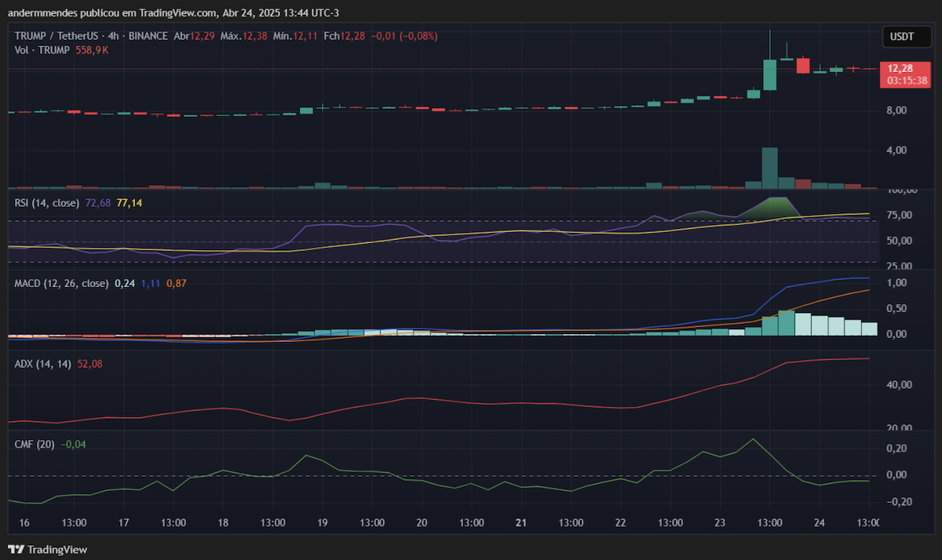Click the date 17 on the time axis
This screenshot has height=560, width=942.
click(123, 522)
